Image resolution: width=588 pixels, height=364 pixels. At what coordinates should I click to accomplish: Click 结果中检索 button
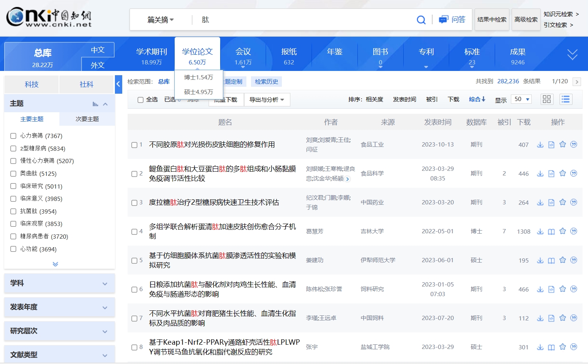pos(492,20)
